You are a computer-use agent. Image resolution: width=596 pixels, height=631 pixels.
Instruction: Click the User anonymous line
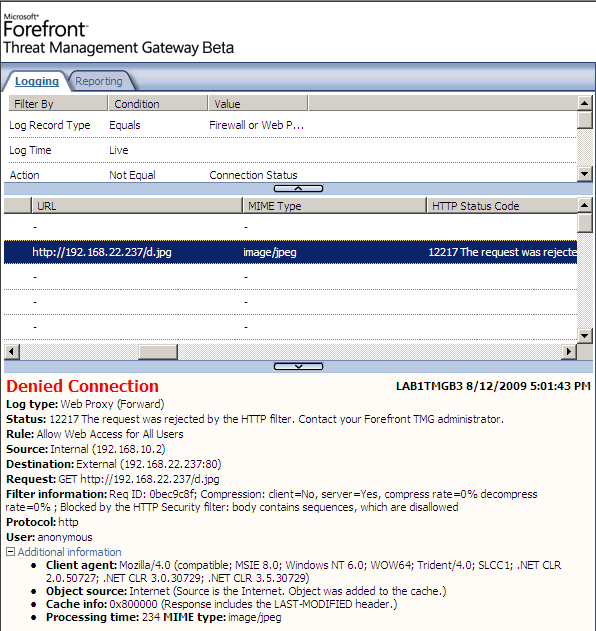pos(49,537)
